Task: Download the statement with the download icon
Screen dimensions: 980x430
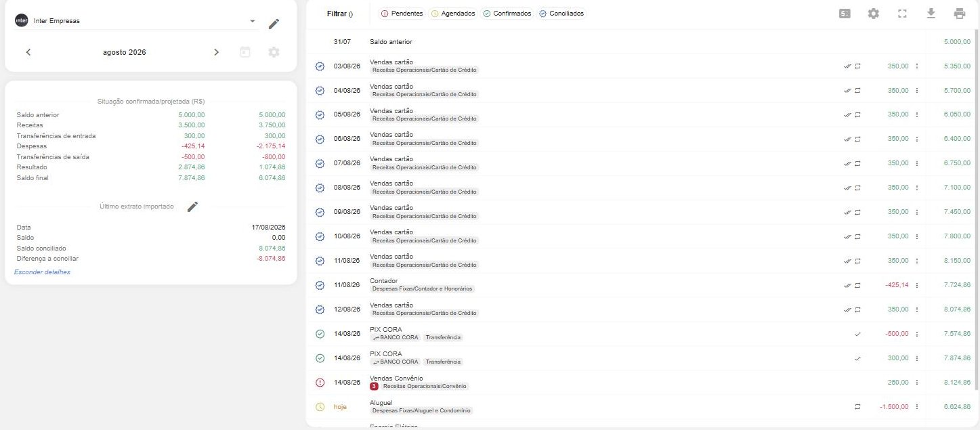Action: tap(931, 14)
